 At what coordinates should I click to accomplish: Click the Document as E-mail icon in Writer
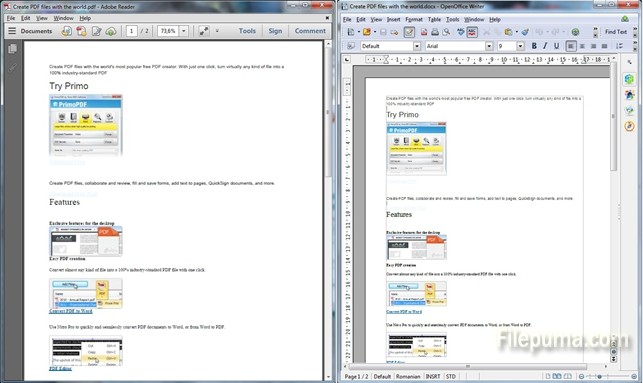pos(394,32)
